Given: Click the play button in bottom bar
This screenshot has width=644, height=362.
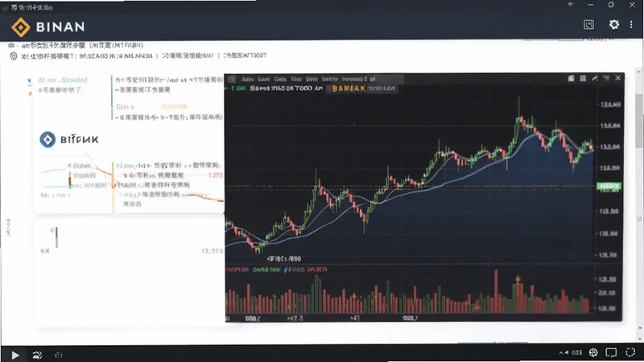Looking at the screenshot, I should pyautogui.click(x=15, y=355).
